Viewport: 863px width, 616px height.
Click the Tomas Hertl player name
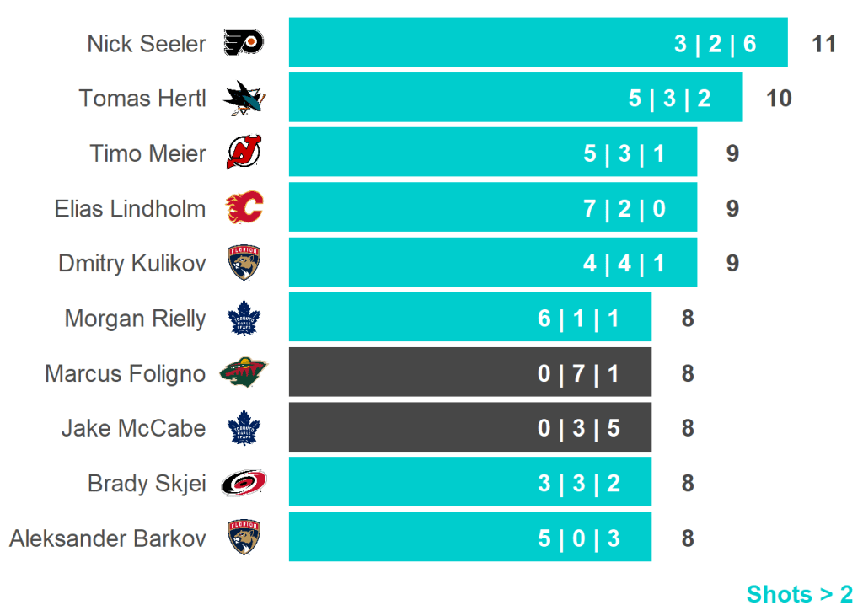click(x=142, y=98)
